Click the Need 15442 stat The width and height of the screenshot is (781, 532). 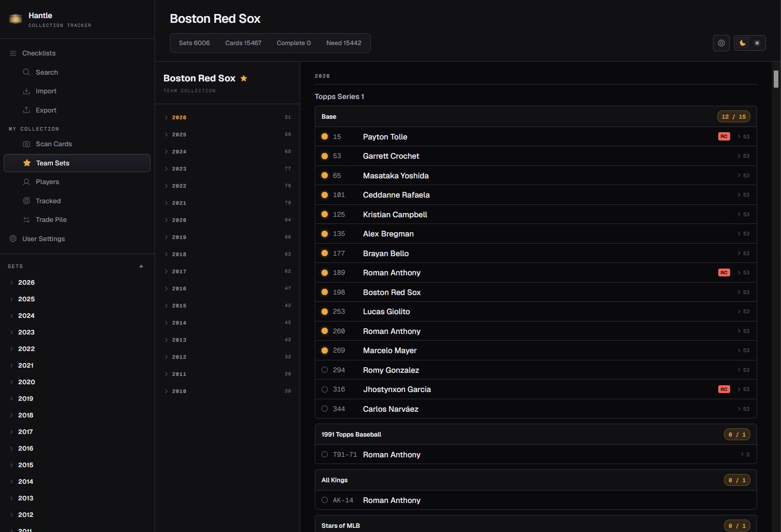coord(344,43)
